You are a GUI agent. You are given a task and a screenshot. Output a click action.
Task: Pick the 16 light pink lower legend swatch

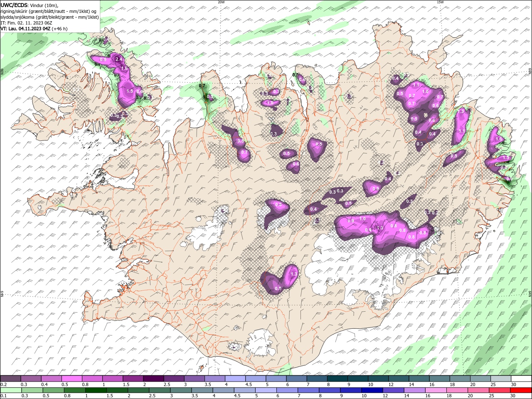[x=436, y=390]
